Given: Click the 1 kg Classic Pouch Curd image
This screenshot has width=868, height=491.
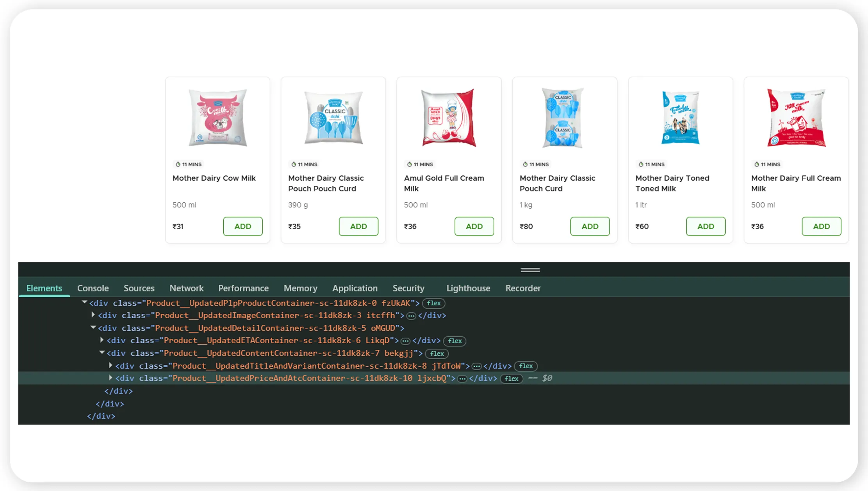Looking at the screenshot, I should [563, 118].
